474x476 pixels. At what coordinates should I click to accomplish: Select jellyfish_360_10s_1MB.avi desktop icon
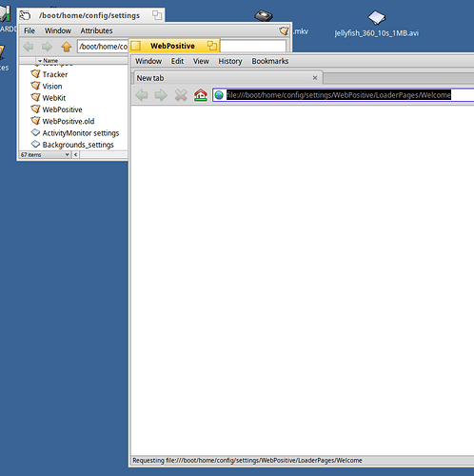click(x=376, y=17)
